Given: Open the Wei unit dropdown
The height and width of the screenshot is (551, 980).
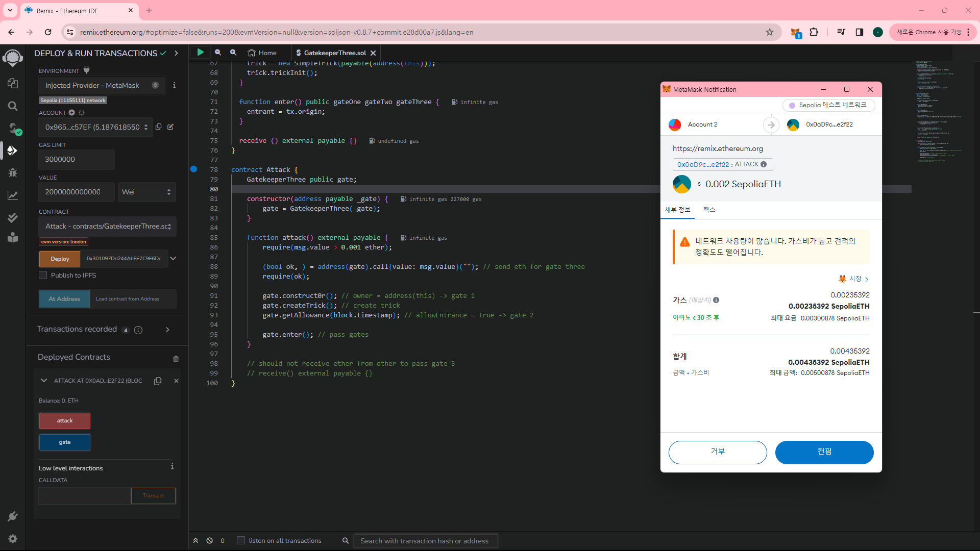Looking at the screenshot, I should 146,192.
